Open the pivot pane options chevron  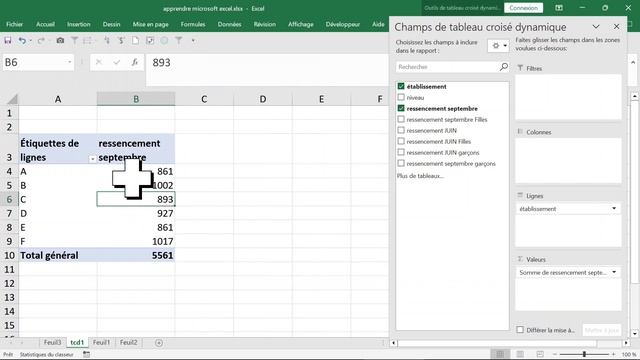(x=596, y=27)
